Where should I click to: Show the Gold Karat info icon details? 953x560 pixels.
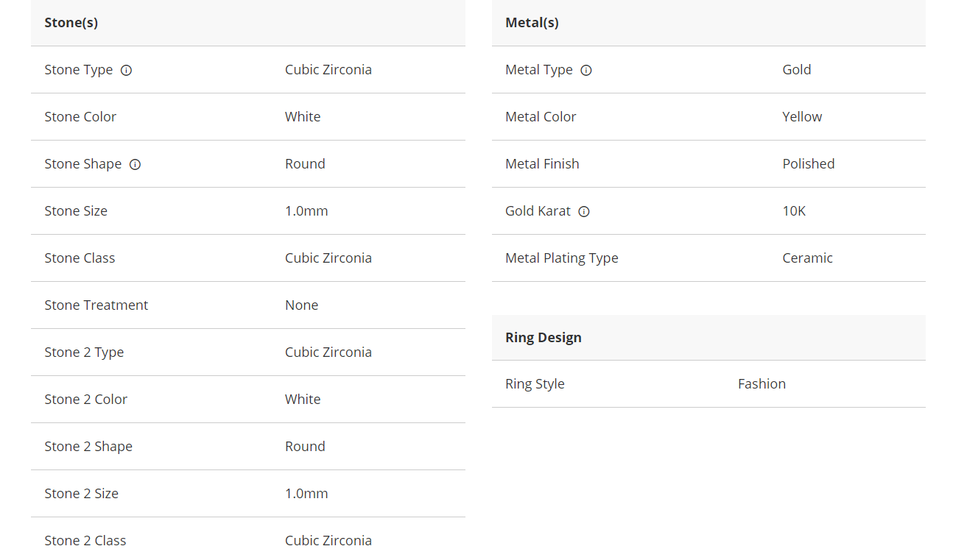coord(584,211)
